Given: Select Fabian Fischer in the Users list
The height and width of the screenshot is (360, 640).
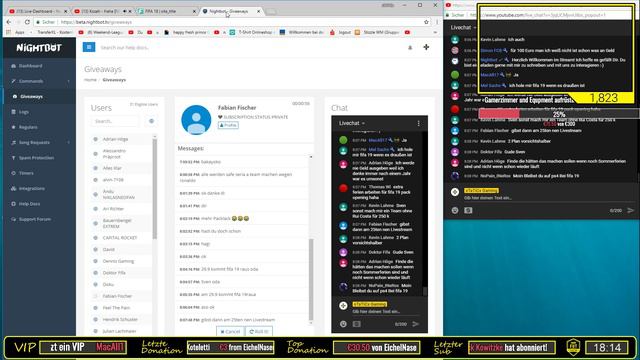Looking at the screenshot, I should (x=117, y=296).
